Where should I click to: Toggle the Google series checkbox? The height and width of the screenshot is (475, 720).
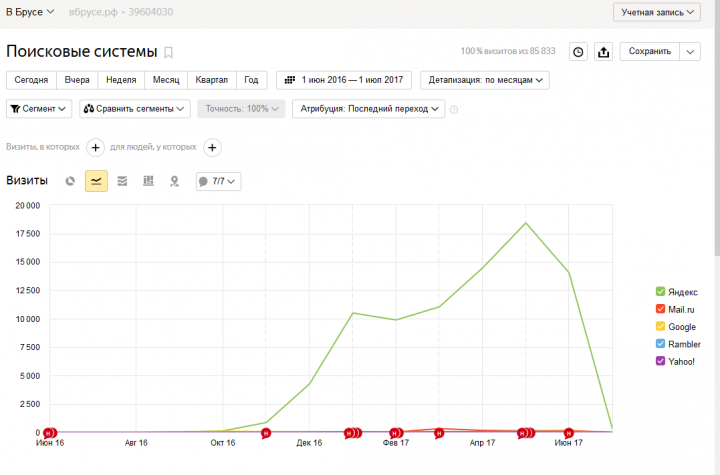[x=660, y=327]
